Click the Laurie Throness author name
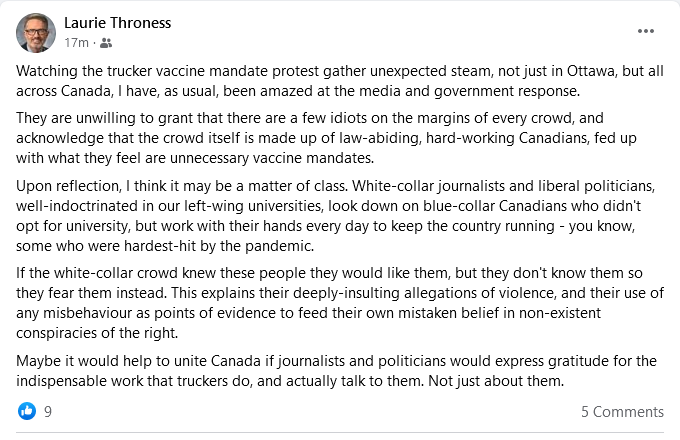 [118, 23]
